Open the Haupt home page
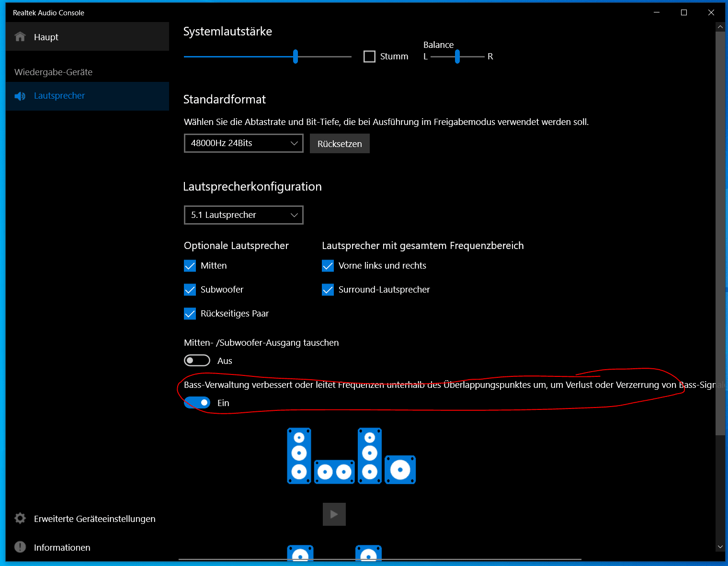This screenshot has width=728, height=566. click(x=87, y=37)
